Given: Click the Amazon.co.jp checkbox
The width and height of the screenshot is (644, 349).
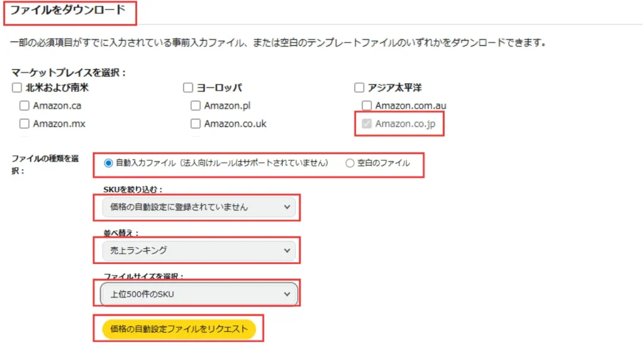Looking at the screenshot, I should 367,124.
